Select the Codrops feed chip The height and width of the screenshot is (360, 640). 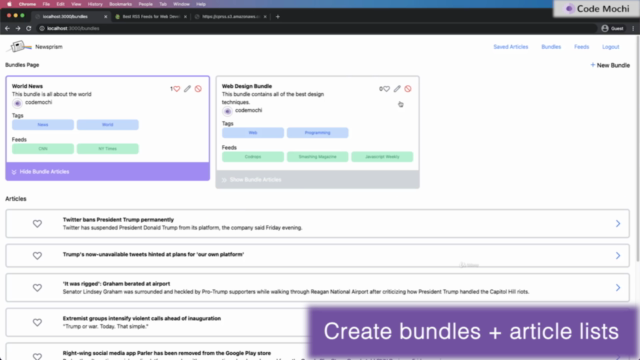[253, 157]
